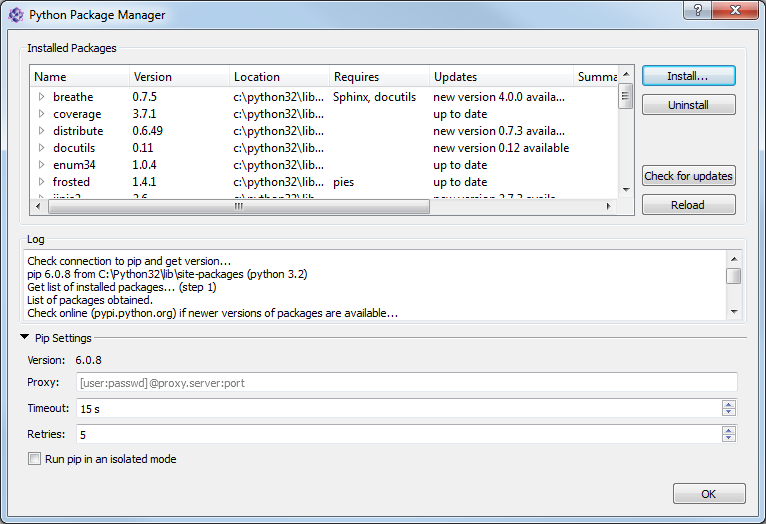Decrease Timeout with the down arrow
The height and width of the screenshot is (524, 766).
point(728,412)
